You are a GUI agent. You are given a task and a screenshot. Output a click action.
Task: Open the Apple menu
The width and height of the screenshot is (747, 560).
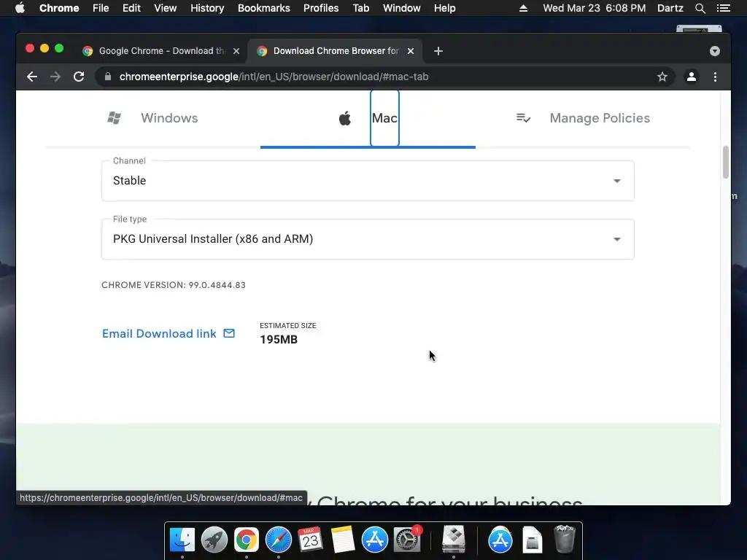point(20,8)
